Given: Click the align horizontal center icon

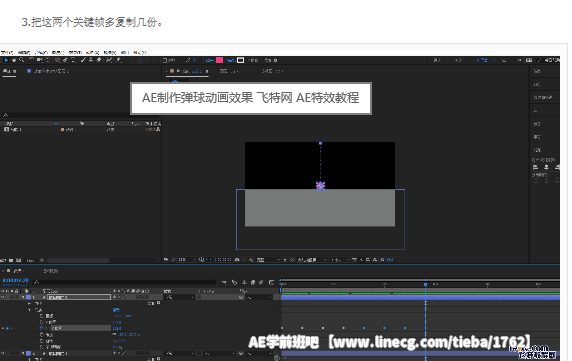Looking at the screenshot, I should [546, 167].
